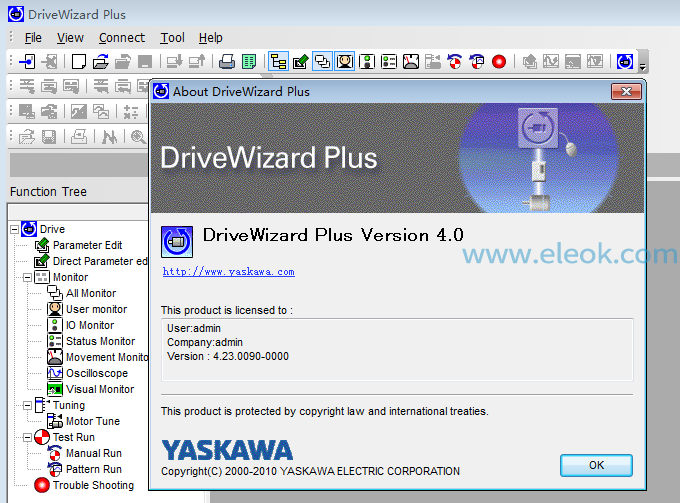Click the Parameter Edit toolbar icon

(x=301, y=62)
